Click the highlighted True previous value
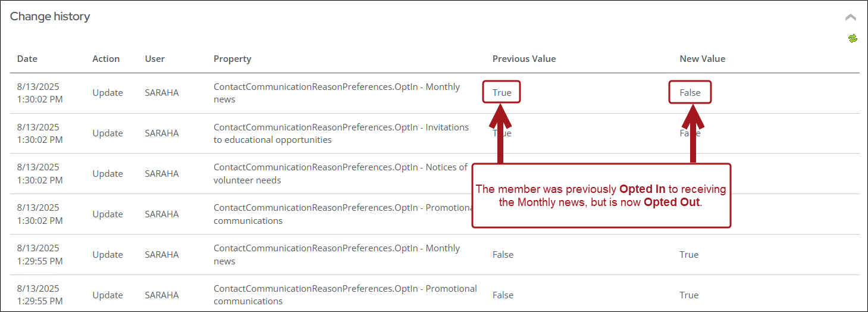This screenshot has height=312, width=868. (x=502, y=92)
